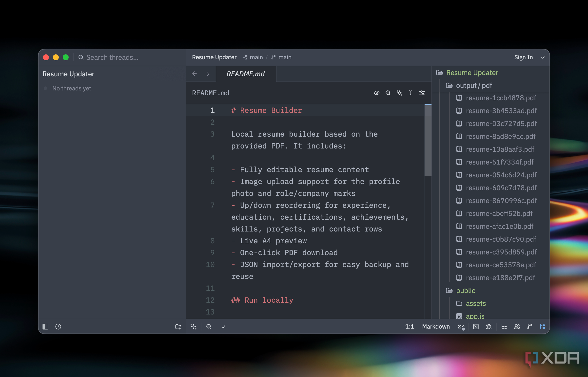This screenshot has height=377, width=588.
Task: Click the add folder icon in the status bar
Action: [178, 327]
